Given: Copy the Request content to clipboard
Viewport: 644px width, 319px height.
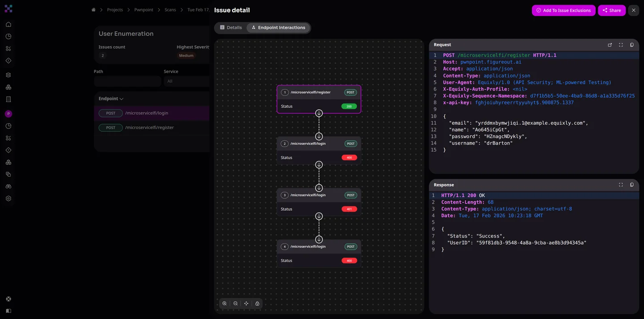Looking at the screenshot, I should (x=632, y=45).
